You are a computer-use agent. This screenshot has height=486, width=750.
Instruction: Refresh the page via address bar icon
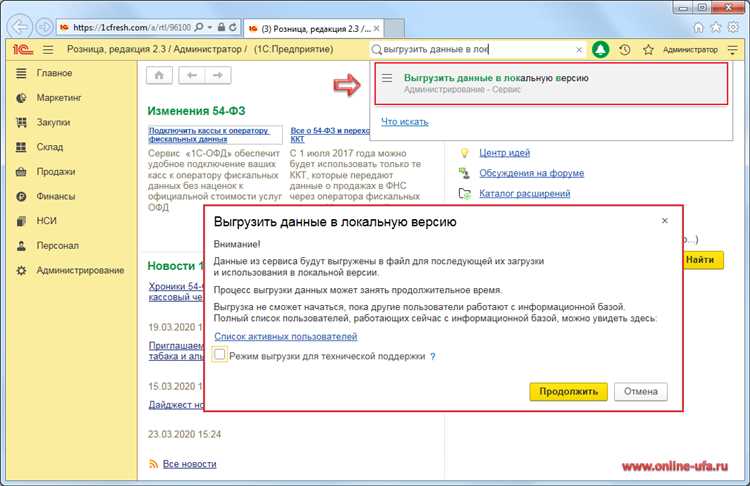pos(233,27)
